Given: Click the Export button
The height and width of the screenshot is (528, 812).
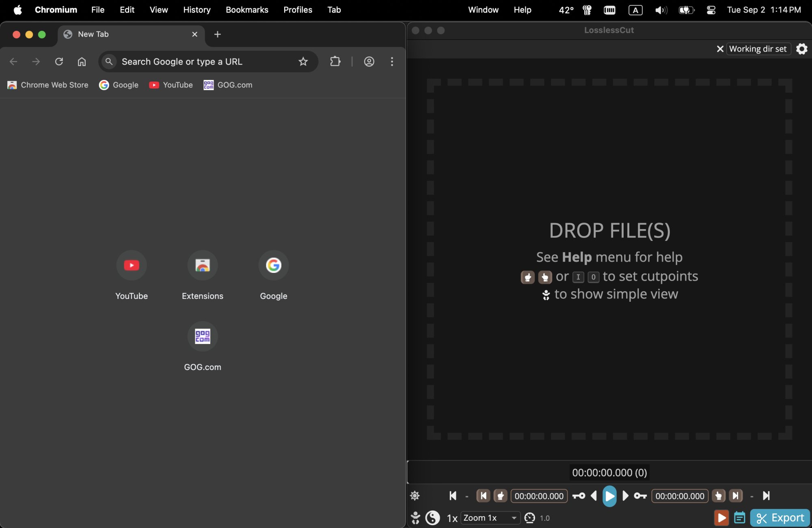Looking at the screenshot, I should pyautogui.click(x=780, y=518).
